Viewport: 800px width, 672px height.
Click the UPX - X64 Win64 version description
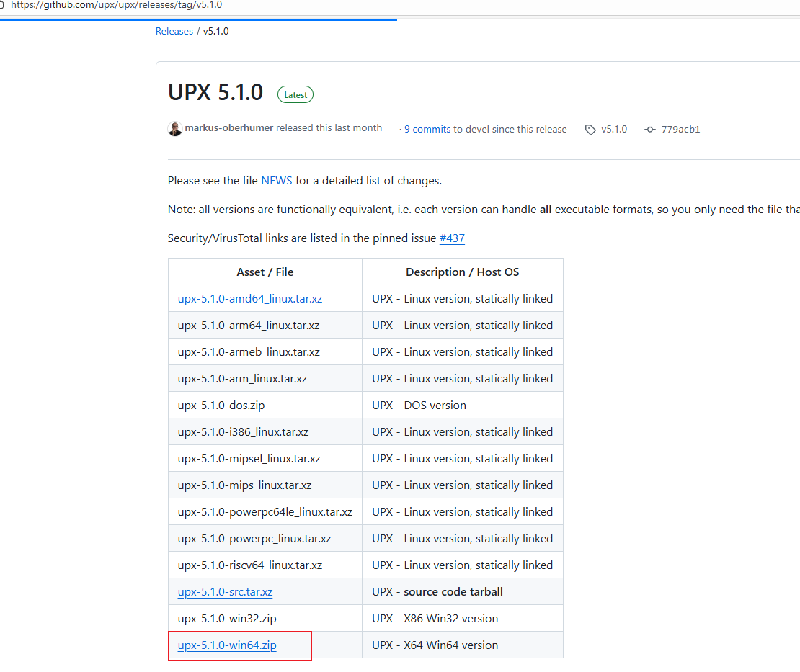pyautogui.click(x=435, y=645)
